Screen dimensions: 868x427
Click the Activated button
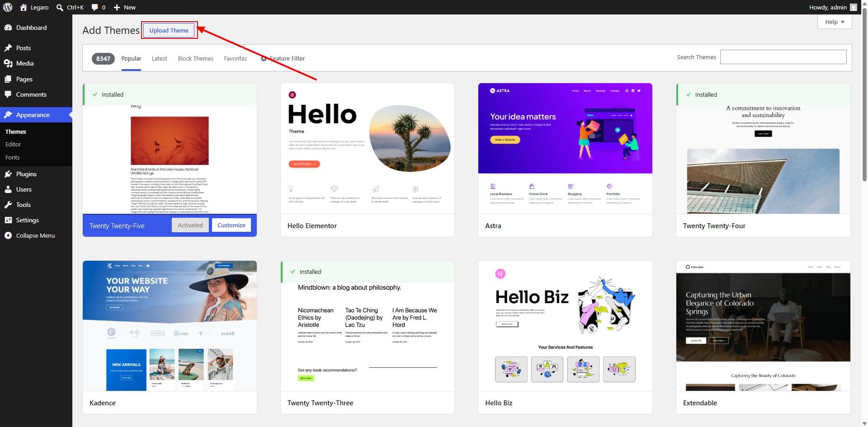[190, 225]
